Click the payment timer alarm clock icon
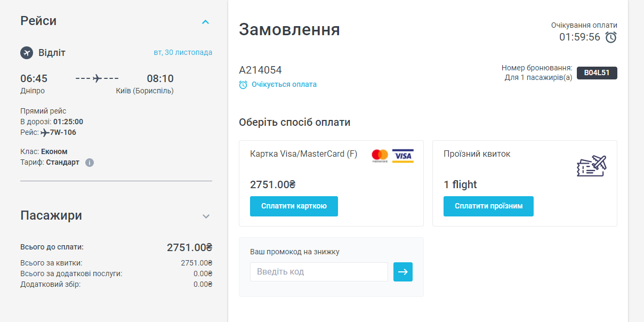 coord(611,37)
